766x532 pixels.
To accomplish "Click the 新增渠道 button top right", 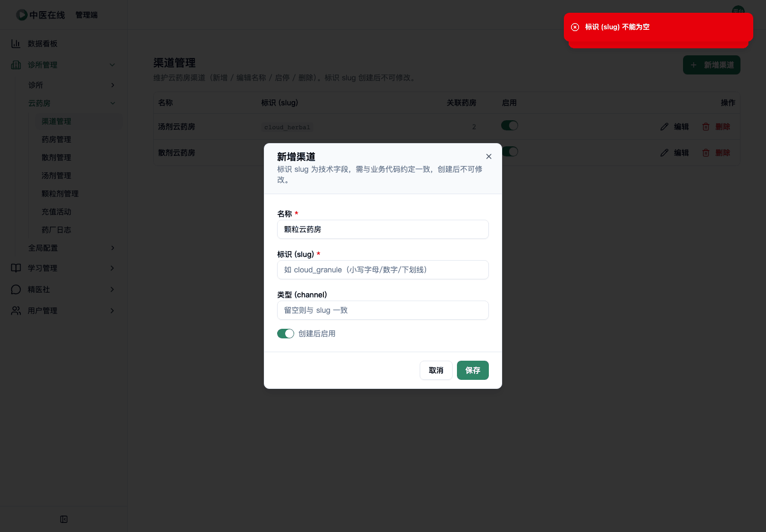I will [712, 65].
